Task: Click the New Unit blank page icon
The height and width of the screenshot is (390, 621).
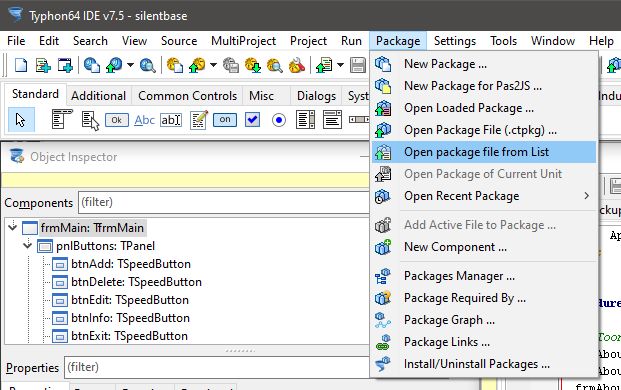Action: pos(21,65)
